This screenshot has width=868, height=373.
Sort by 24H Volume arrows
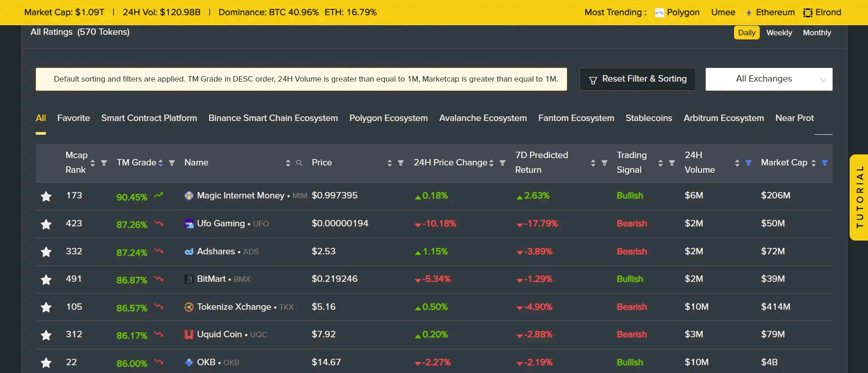[x=737, y=163]
